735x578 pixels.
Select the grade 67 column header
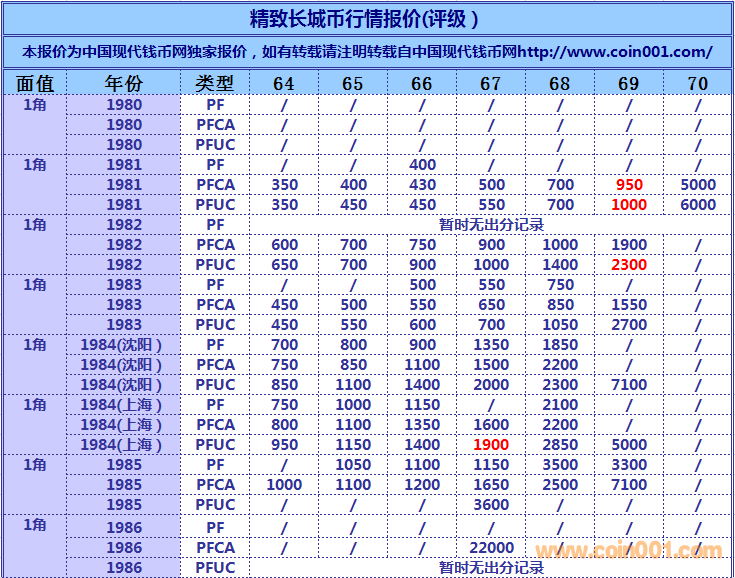pos(491,84)
